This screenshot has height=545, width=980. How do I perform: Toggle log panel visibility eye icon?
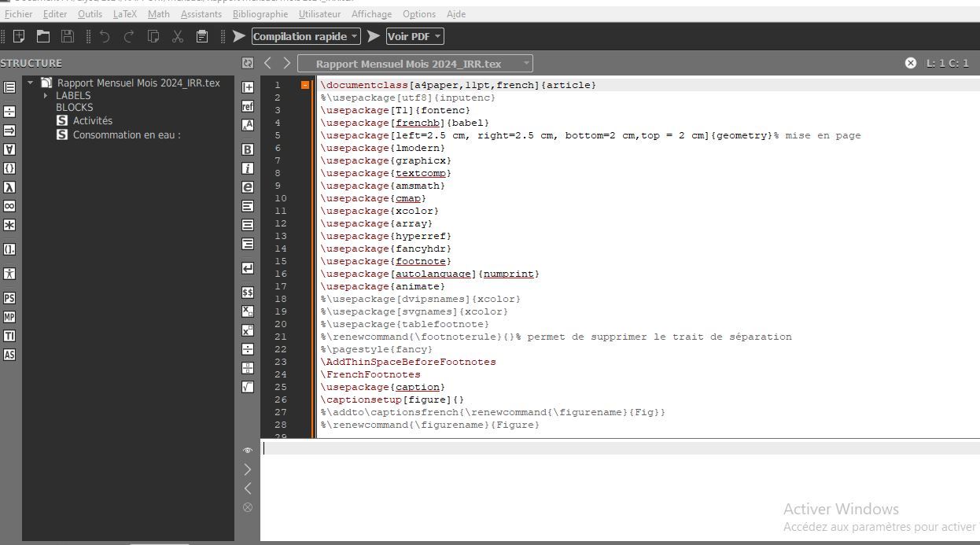[248, 451]
